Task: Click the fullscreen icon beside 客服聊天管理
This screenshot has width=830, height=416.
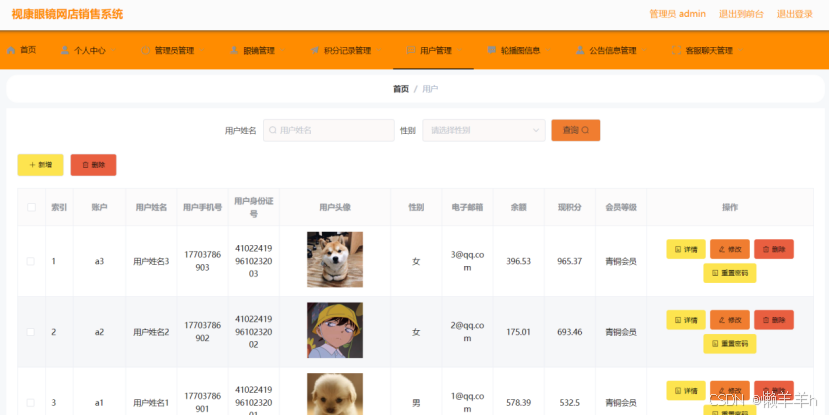Action: [x=676, y=50]
